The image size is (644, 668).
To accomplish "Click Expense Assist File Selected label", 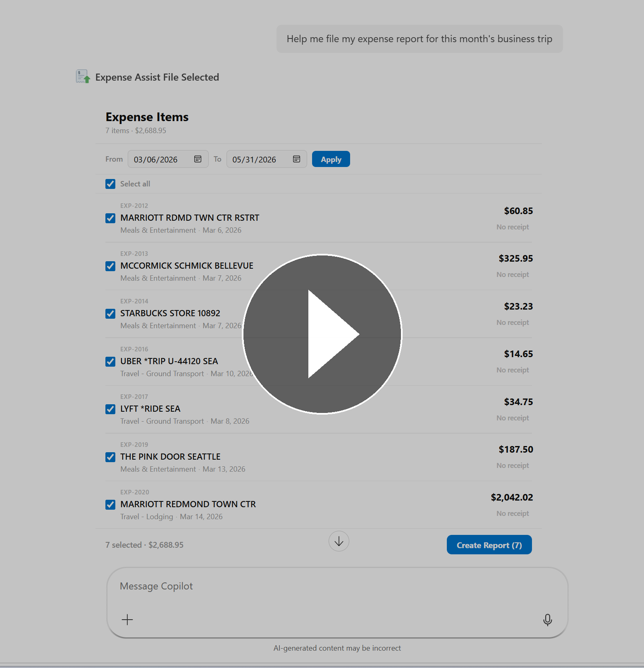I will tap(157, 77).
